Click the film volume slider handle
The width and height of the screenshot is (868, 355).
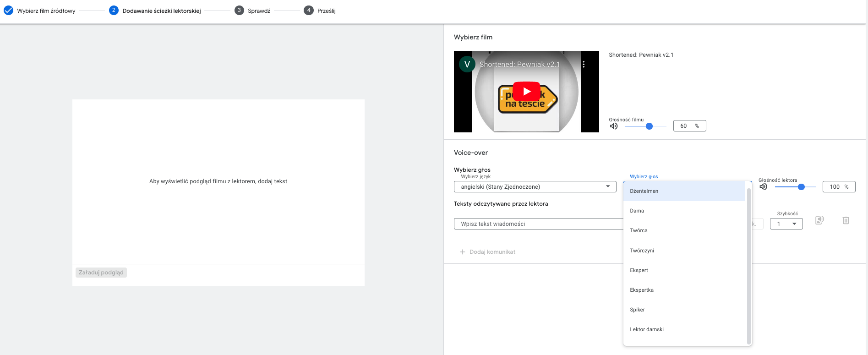649,126
